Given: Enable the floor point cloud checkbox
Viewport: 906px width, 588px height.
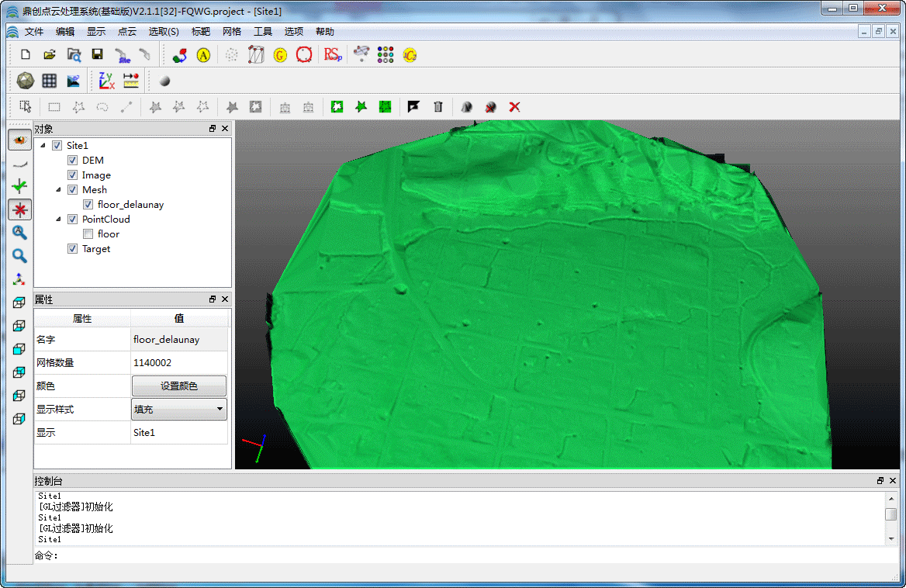Looking at the screenshot, I should tap(88, 234).
